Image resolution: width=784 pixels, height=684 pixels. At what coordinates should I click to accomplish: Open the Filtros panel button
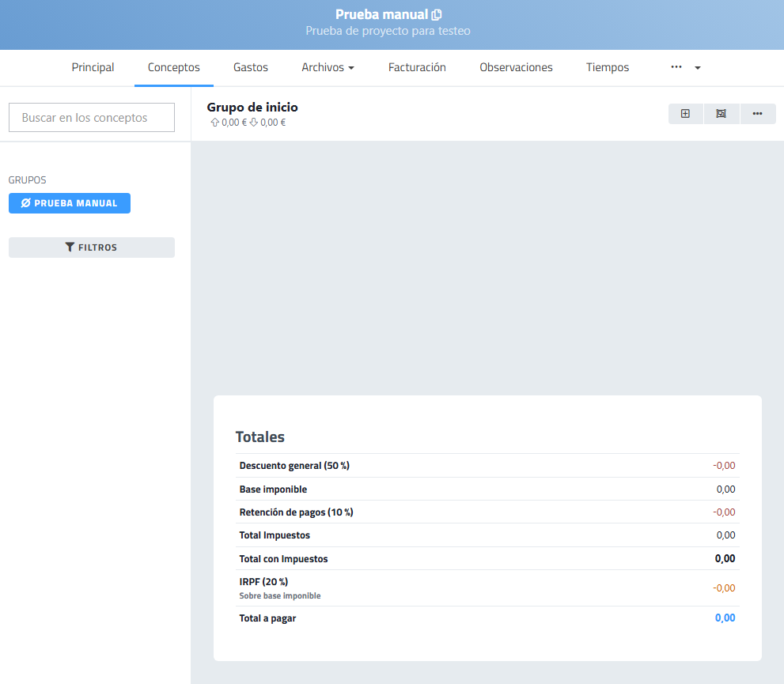pos(92,248)
